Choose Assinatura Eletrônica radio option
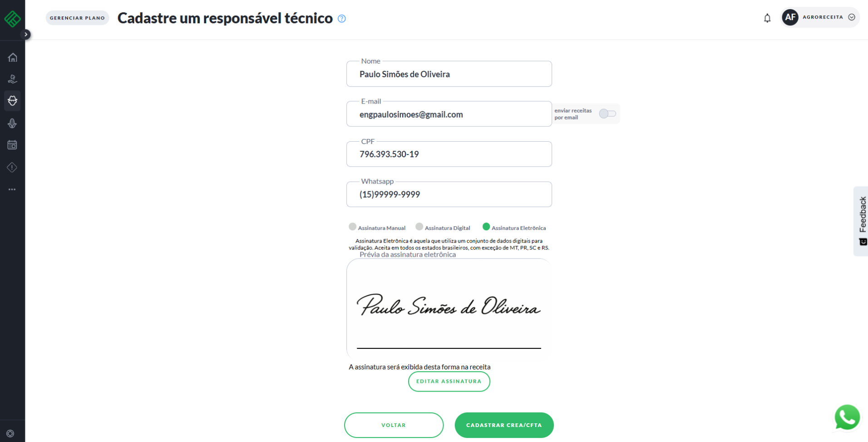This screenshot has height=442, width=868. pyautogui.click(x=486, y=227)
